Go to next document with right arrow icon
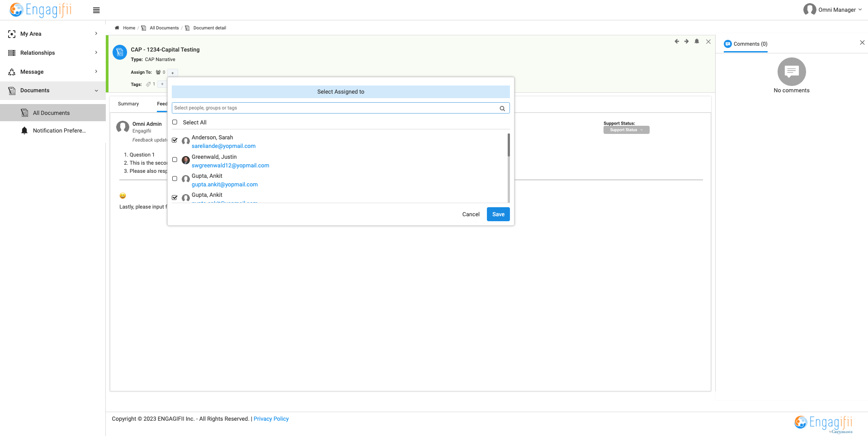868x437 pixels. click(687, 41)
